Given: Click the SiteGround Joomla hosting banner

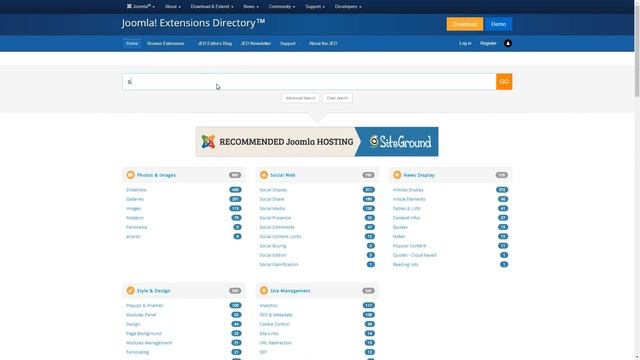Looking at the screenshot, I should [x=317, y=142].
